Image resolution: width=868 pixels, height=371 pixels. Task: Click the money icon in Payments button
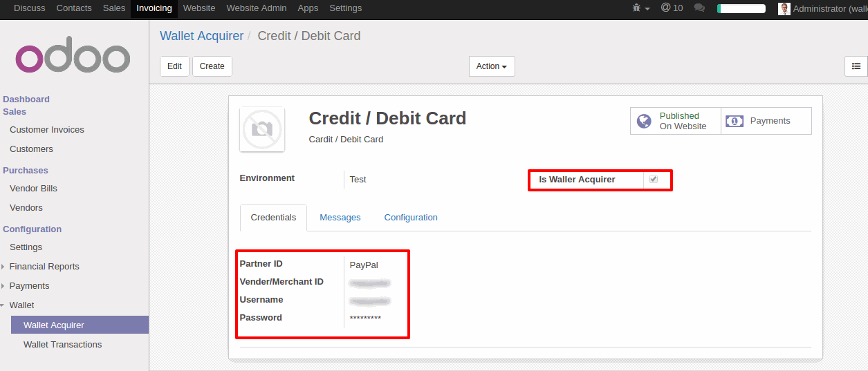point(734,121)
